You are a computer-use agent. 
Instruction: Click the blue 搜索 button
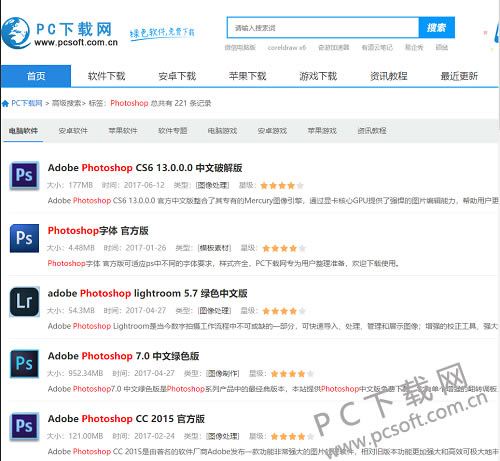click(x=437, y=28)
